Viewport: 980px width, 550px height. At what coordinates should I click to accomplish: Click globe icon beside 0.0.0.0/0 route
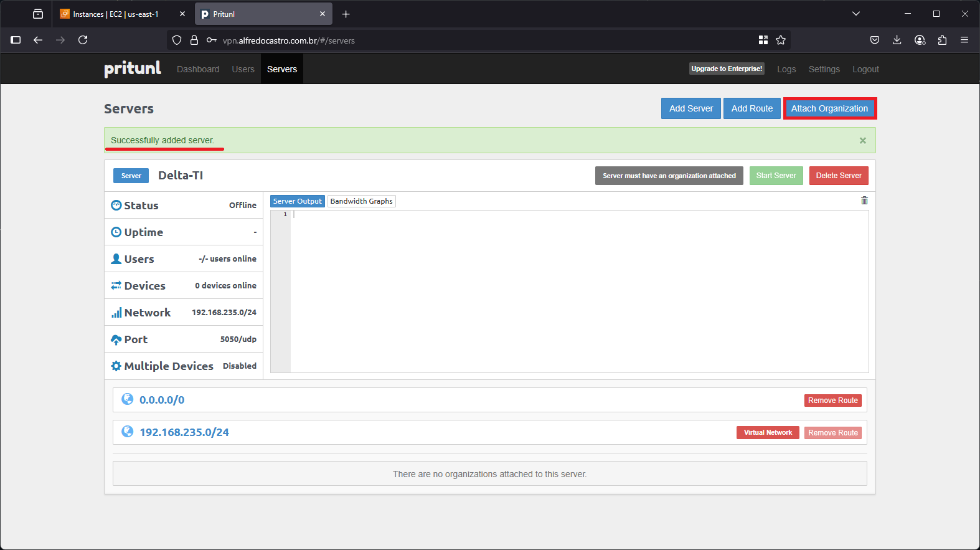click(127, 399)
